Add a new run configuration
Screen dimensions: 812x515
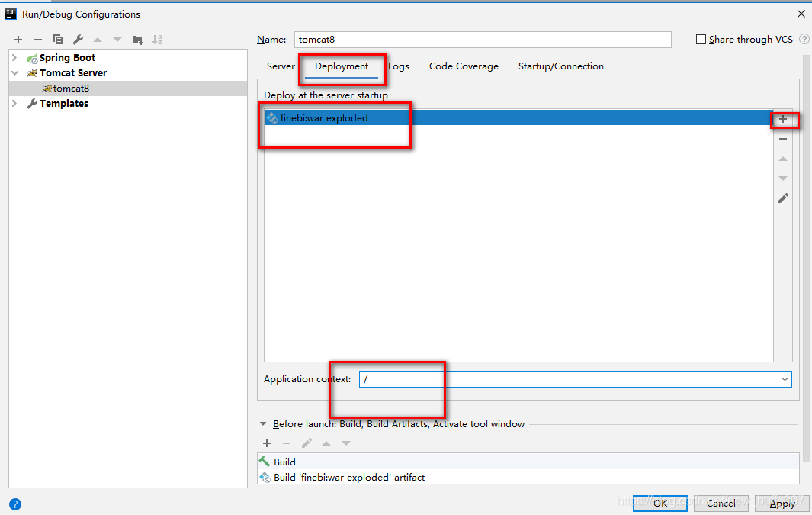point(18,39)
